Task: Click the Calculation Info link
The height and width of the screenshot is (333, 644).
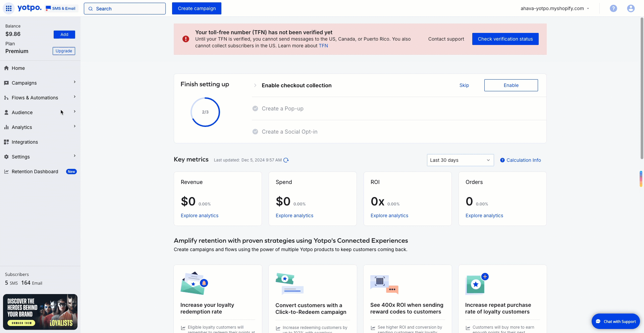Action: pyautogui.click(x=524, y=160)
